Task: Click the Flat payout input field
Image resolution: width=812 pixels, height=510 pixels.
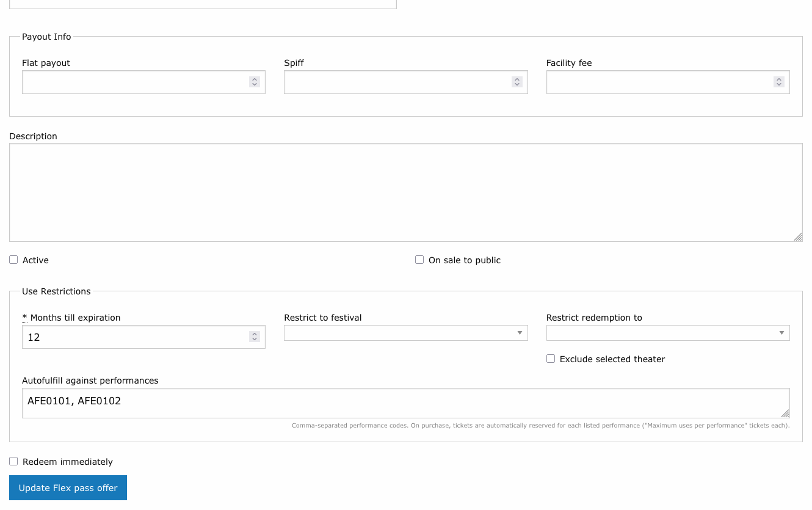Action: (x=143, y=82)
